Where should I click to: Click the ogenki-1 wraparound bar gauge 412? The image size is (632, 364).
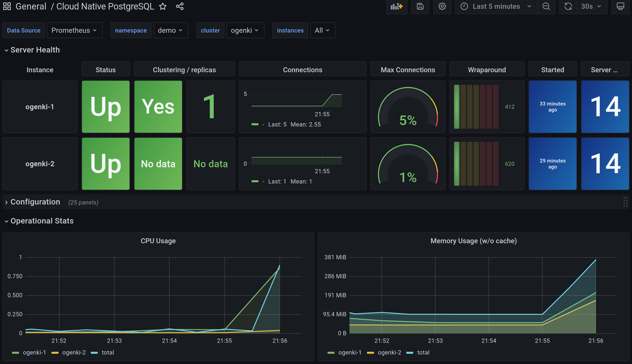click(x=487, y=107)
